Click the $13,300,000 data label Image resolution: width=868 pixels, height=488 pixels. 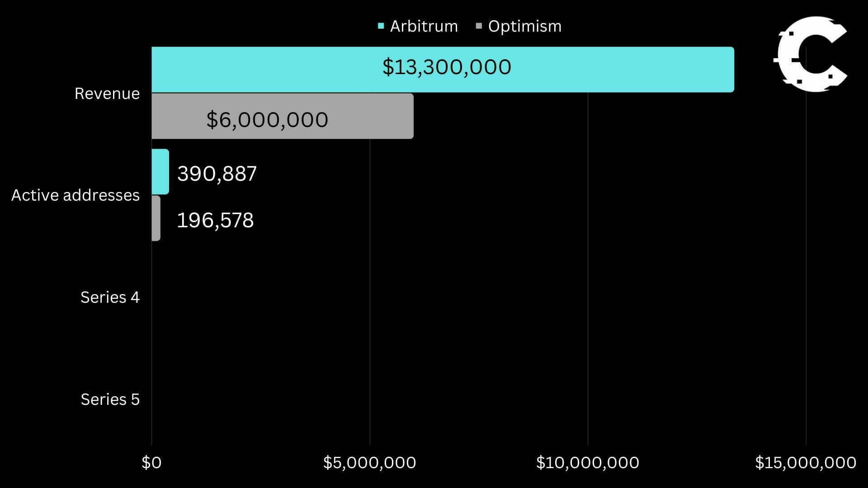447,67
